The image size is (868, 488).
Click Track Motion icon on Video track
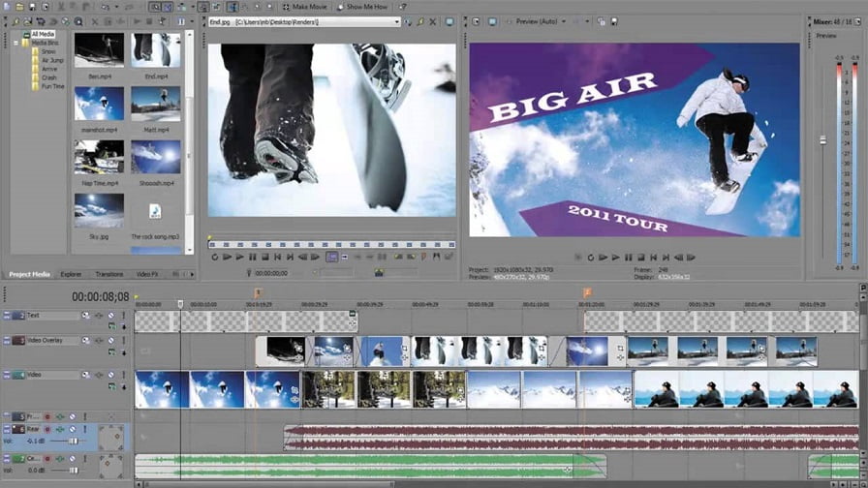pyautogui.click(x=85, y=375)
